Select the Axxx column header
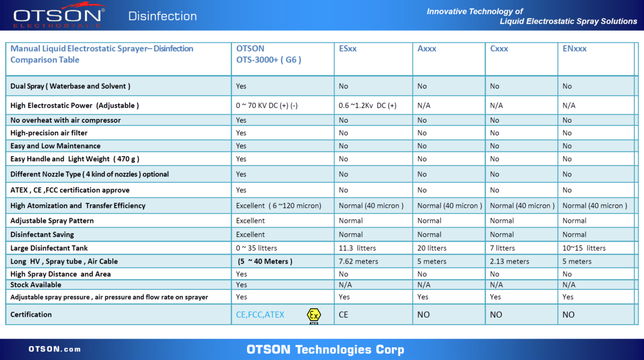 pos(427,49)
